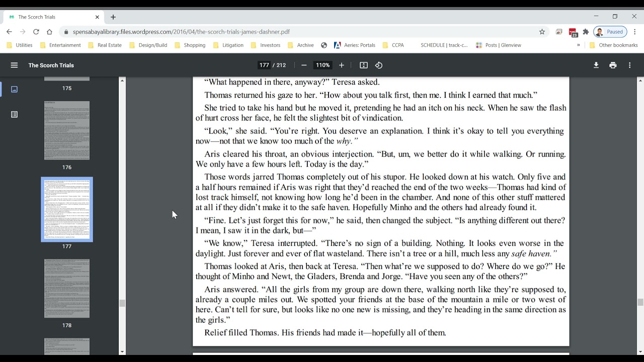Open the Real Estate bookmarks folder
The height and width of the screenshot is (362, 644).
point(105,45)
